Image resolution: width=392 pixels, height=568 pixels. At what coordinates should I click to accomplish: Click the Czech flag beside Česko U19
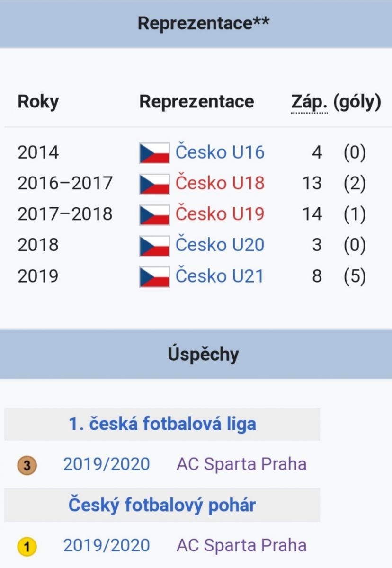[154, 214]
